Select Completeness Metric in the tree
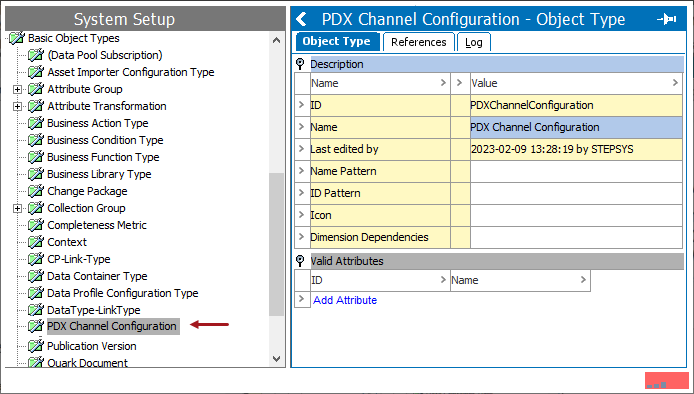694x394 pixels. tap(97, 225)
